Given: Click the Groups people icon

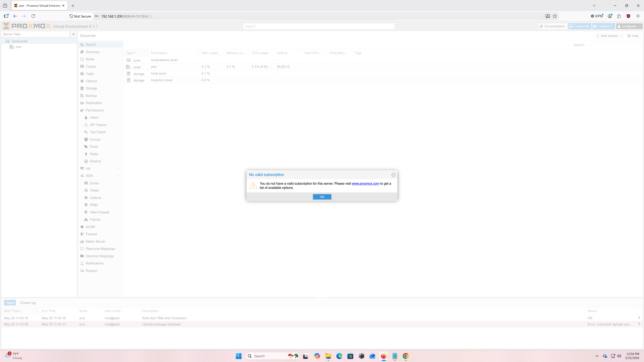Looking at the screenshot, I should click(86, 139).
